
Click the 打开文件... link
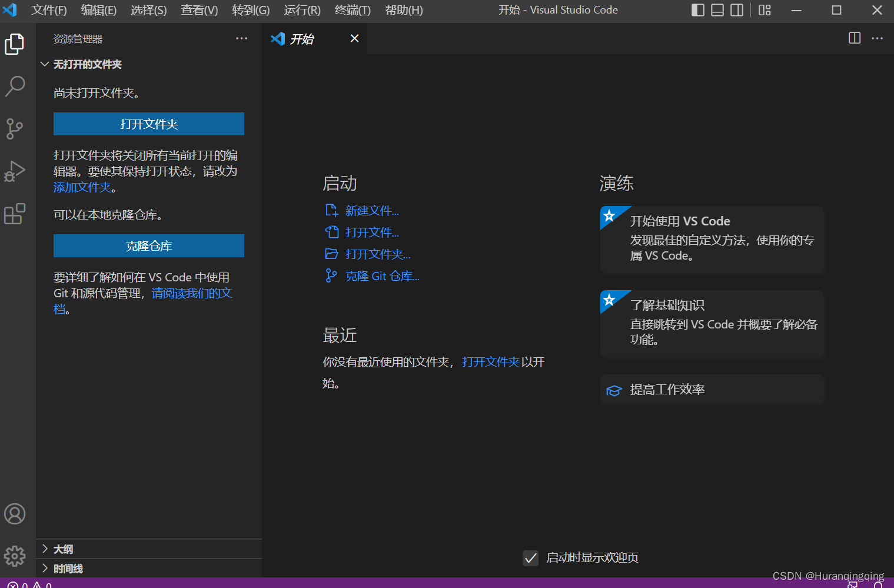tap(372, 232)
